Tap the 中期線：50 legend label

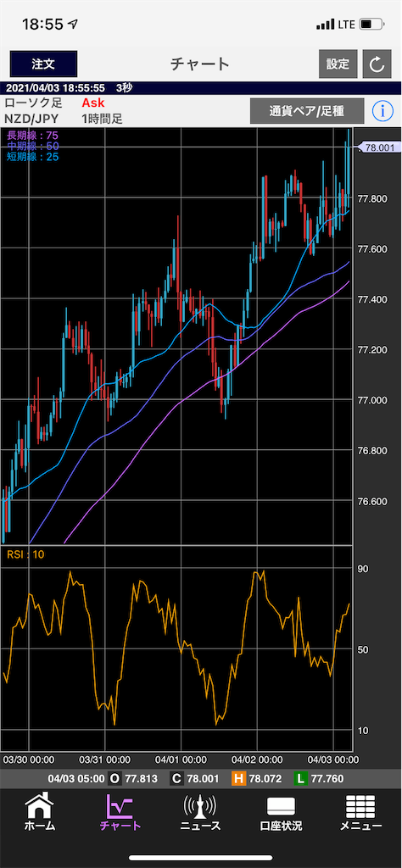(33, 146)
